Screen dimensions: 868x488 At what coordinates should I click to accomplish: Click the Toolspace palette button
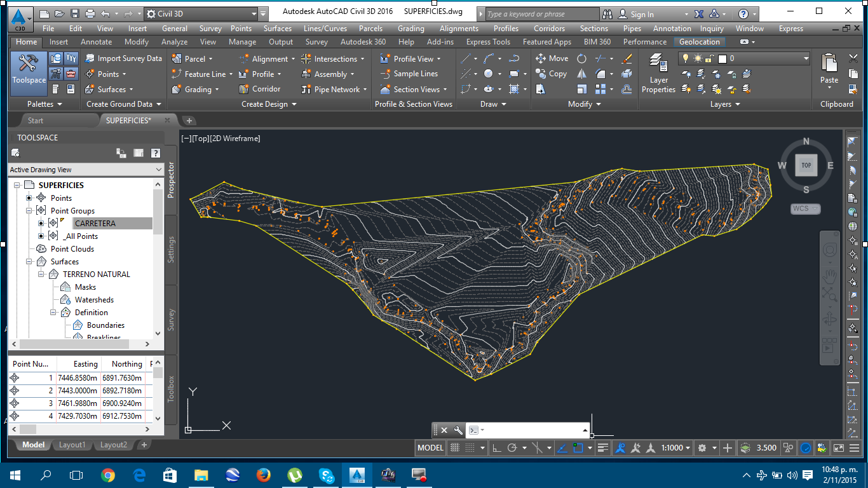click(29, 71)
